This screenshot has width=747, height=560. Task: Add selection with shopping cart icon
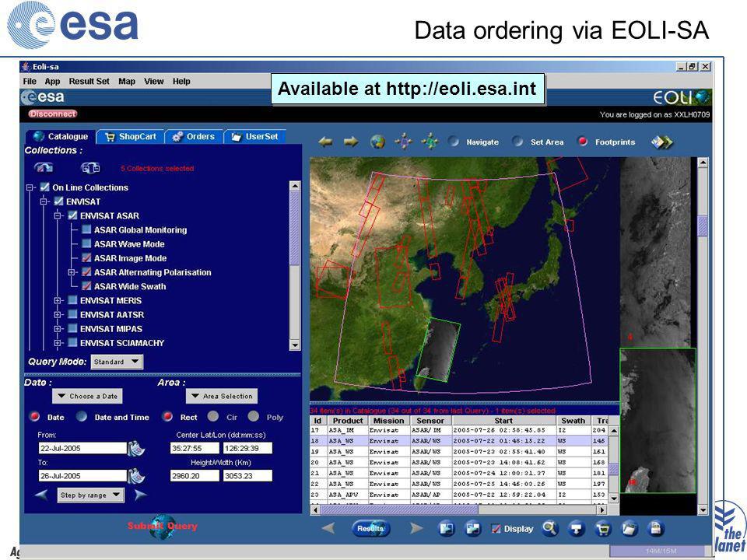coord(603,529)
